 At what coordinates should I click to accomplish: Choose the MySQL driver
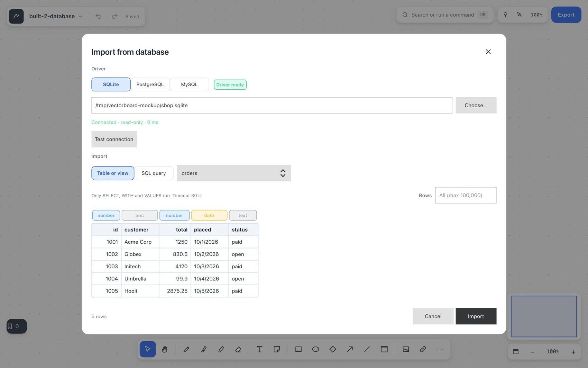[189, 84]
